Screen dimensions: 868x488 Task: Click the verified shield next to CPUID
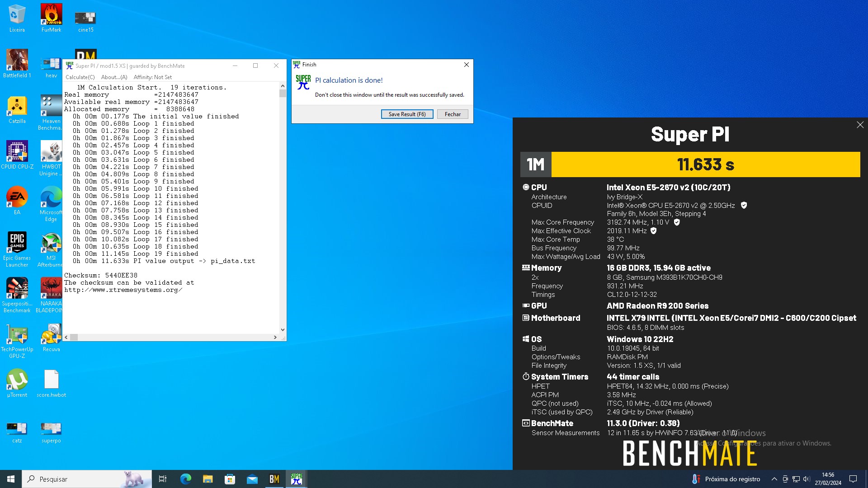[x=744, y=206]
